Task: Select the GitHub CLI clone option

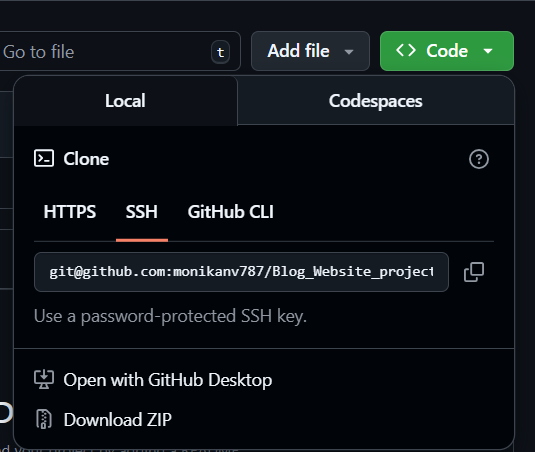Action: click(230, 212)
